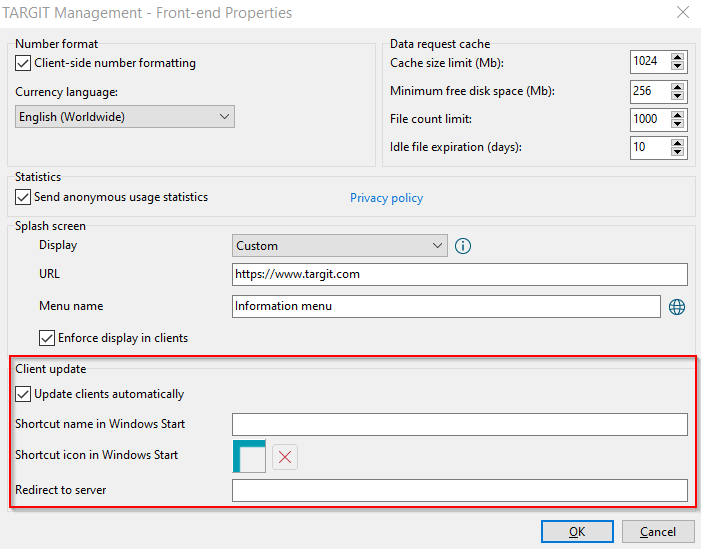Click the Cancel button
Viewport: 701px width, 549px height.
click(658, 532)
